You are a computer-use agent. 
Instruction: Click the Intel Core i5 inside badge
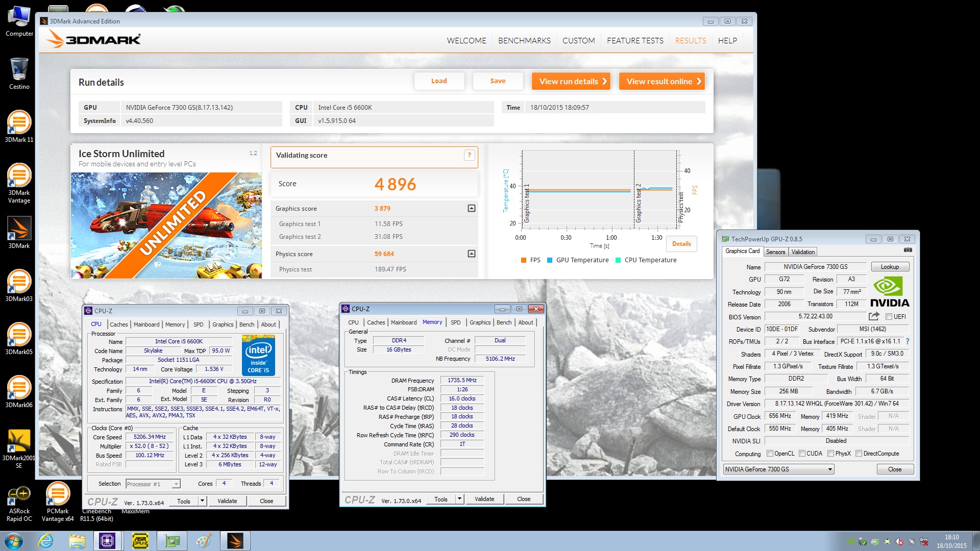click(x=258, y=355)
